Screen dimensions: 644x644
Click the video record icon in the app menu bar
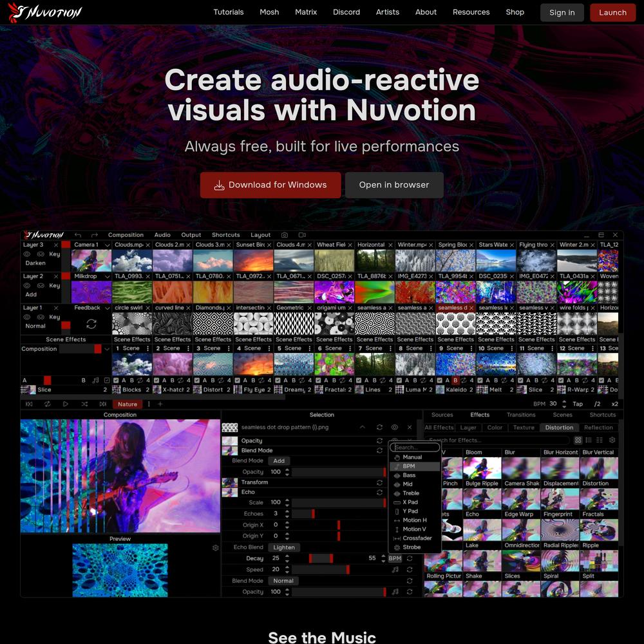(302, 235)
